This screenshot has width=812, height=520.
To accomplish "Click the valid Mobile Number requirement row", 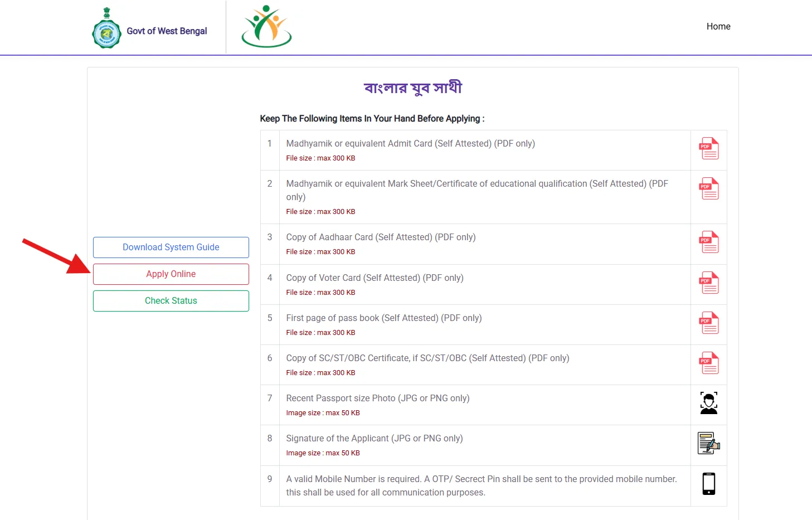I will click(482, 485).
